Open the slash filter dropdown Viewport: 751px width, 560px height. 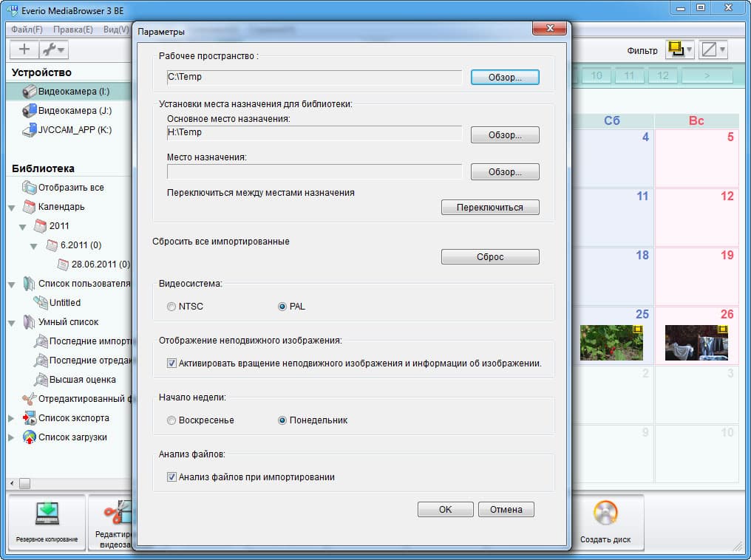[713, 49]
